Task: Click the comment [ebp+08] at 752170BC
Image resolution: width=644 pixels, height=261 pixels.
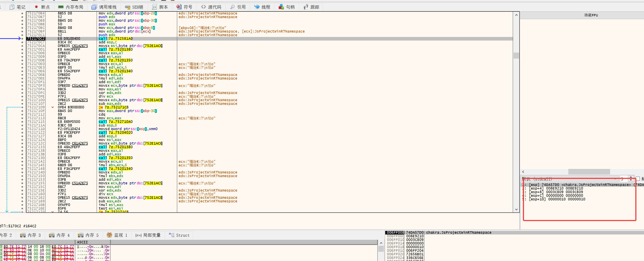Action: [x=203, y=28]
